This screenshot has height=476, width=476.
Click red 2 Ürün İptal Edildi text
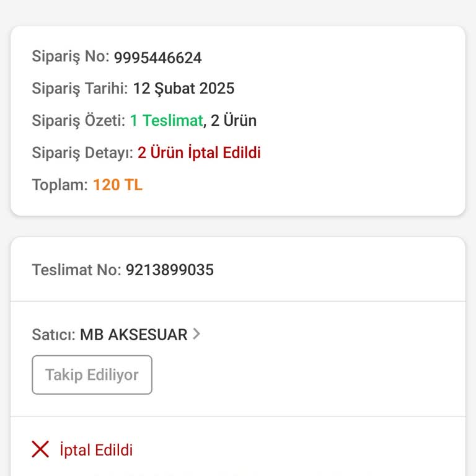tap(199, 152)
